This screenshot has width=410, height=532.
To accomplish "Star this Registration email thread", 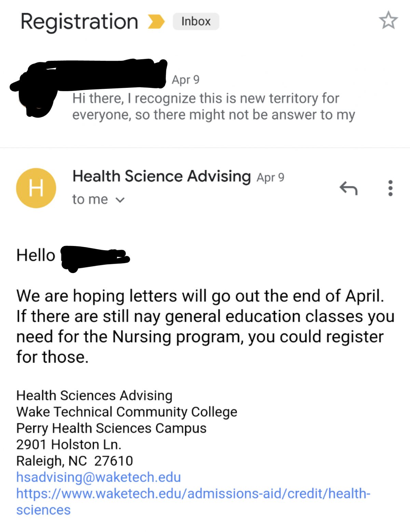I will [x=388, y=20].
